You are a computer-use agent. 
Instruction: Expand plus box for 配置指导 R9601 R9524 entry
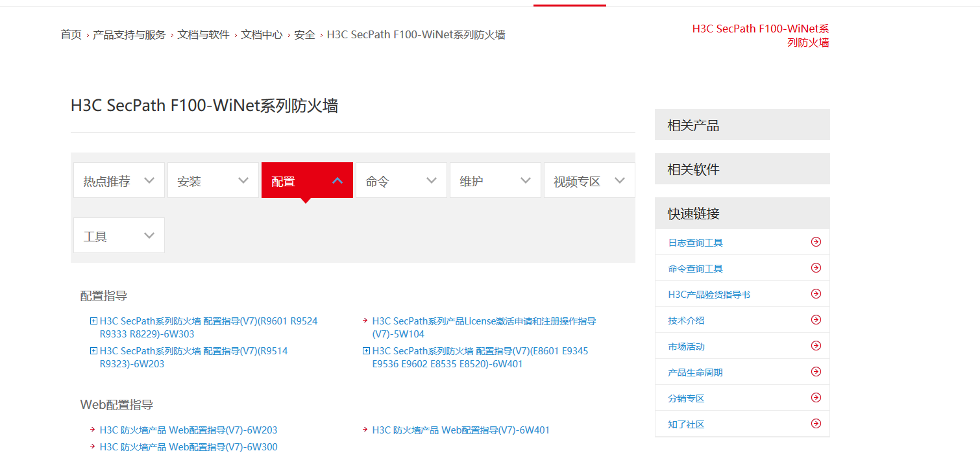(94, 321)
